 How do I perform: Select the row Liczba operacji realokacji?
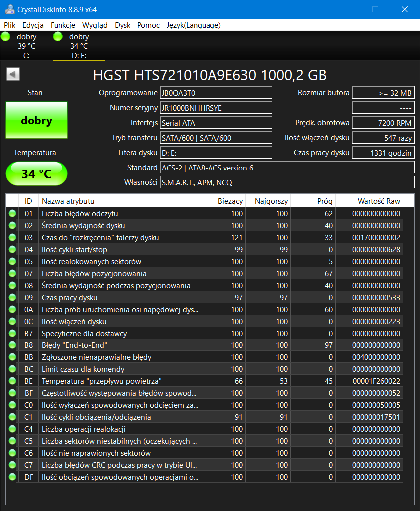tap(205, 429)
